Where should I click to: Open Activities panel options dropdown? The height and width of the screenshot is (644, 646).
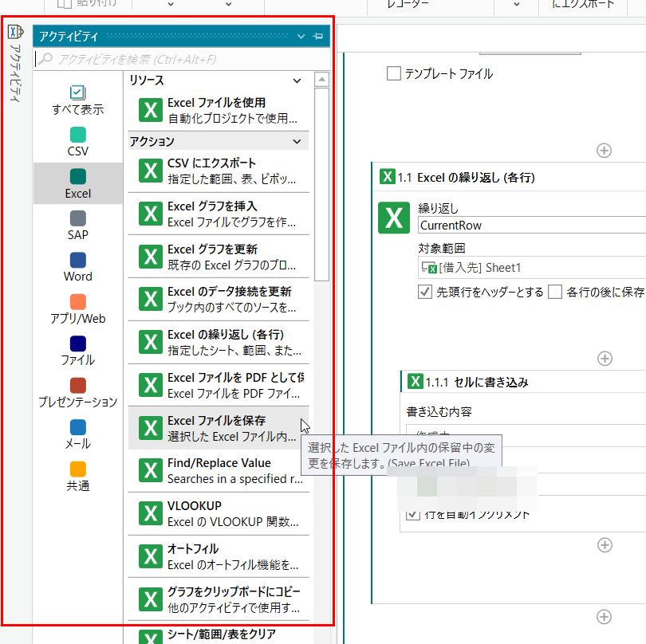point(301,36)
